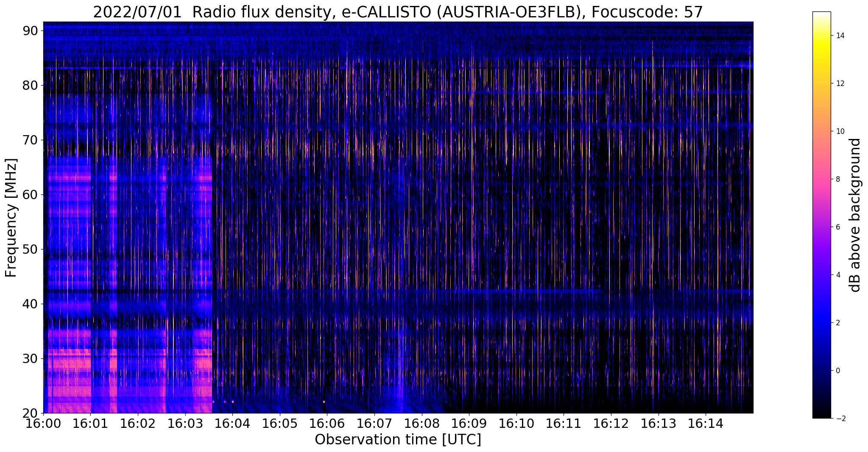This screenshot has width=868, height=452.
Task: Click the 16:03 time tick label
Action: [185, 423]
